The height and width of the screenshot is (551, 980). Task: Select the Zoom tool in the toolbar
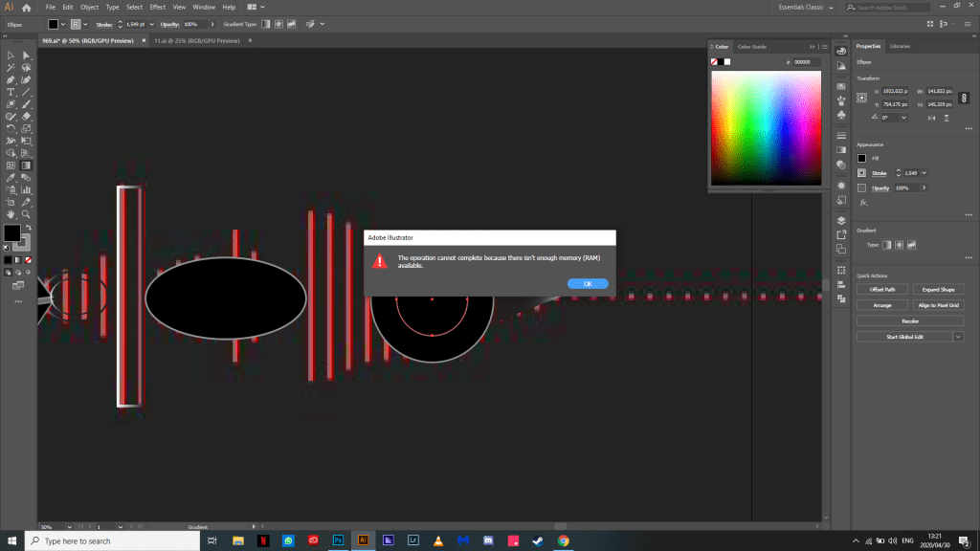coord(27,214)
